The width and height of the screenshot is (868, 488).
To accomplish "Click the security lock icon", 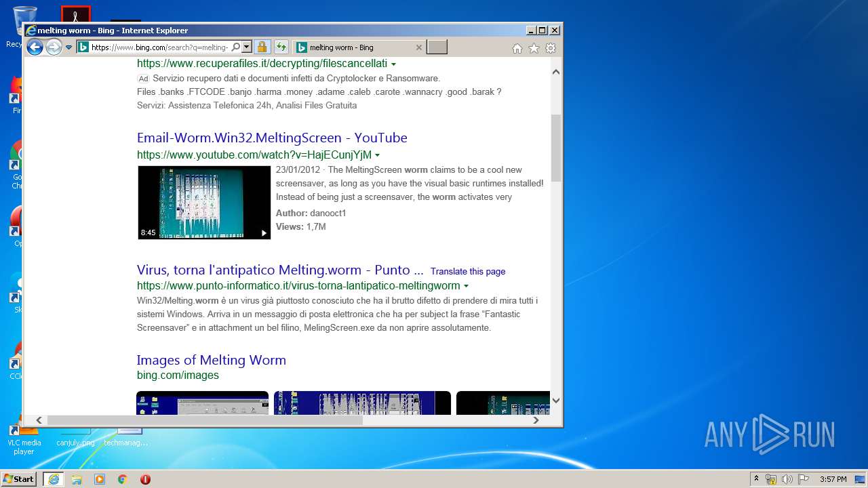I will point(262,47).
